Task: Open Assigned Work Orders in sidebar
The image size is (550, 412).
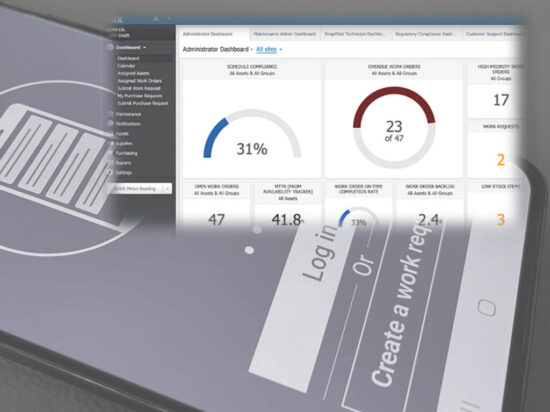Action: (x=139, y=81)
